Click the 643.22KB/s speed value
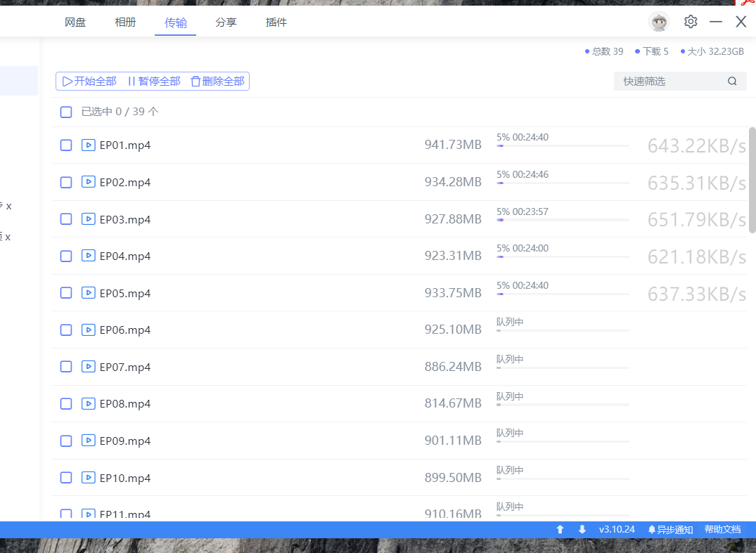This screenshot has height=553, width=756. [697, 146]
